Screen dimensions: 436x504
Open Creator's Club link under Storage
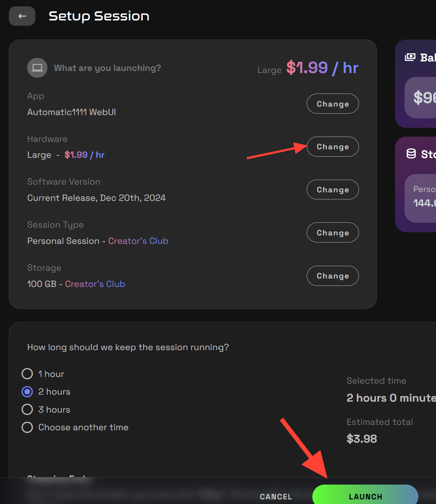95,284
